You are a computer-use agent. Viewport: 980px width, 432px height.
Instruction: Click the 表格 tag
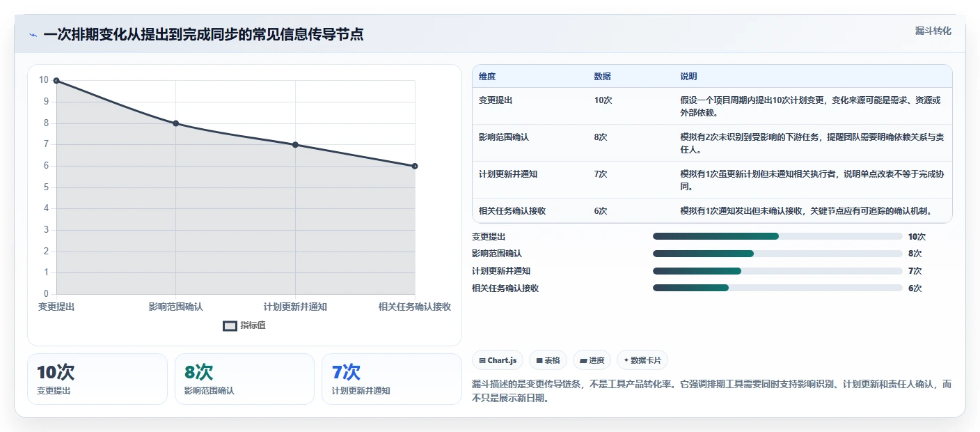coord(548,360)
